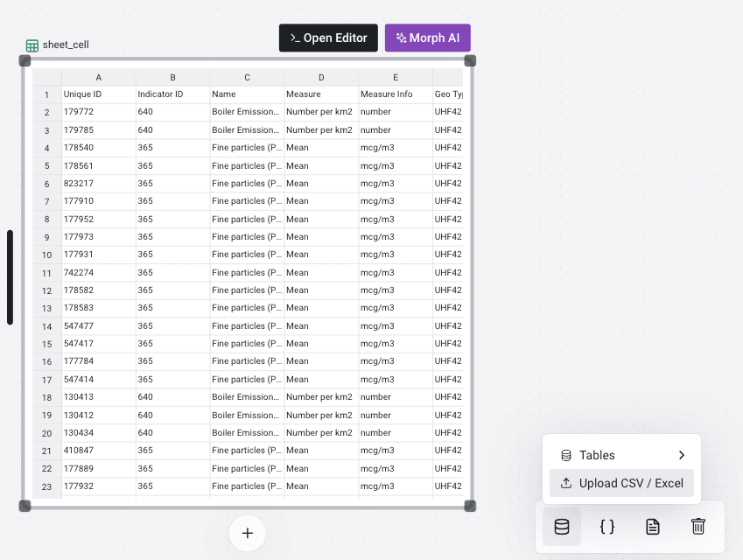Click the trash delete icon
The width and height of the screenshot is (743, 560).
697,527
